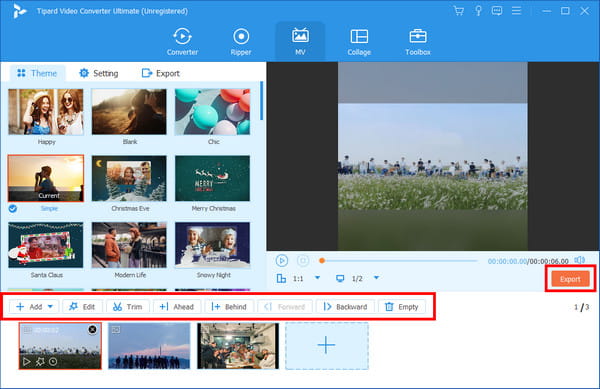Switch to the Setting tab

[99, 73]
